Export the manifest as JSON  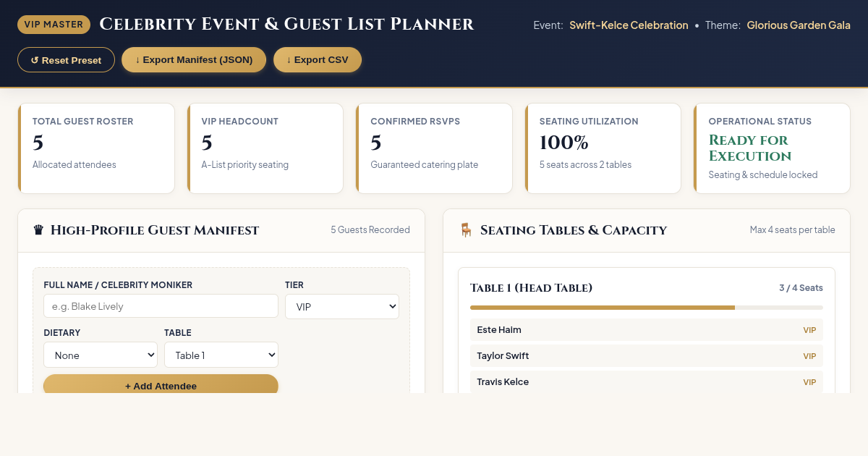coord(194,60)
